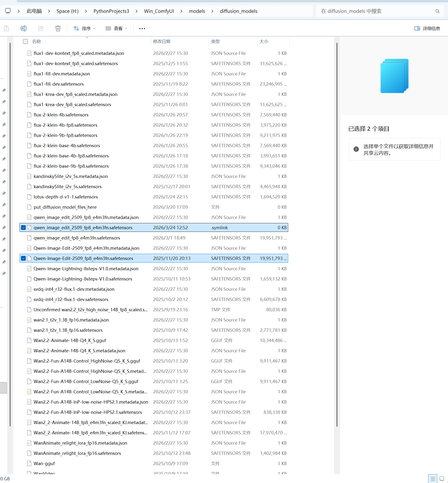This screenshot has width=448, height=483.
Task: Select Unconfirmed wan2.2_t2v_high_noise TMP file
Action: tap(154, 310)
